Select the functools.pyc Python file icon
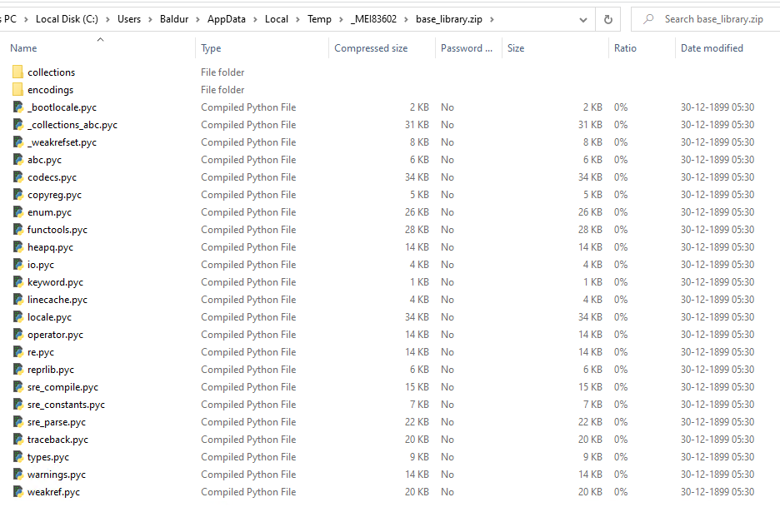 tap(18, 230)
